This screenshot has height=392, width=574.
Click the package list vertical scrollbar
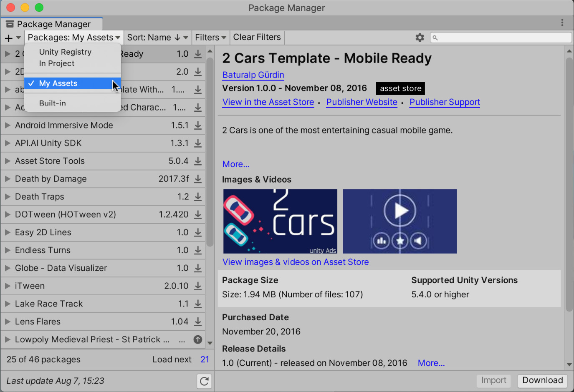210,153
